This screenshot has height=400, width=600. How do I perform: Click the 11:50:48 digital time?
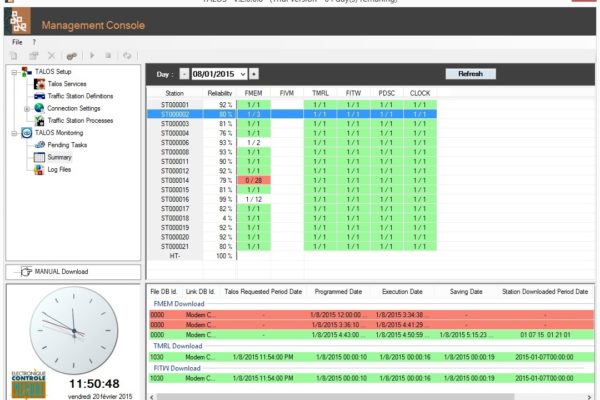(94, 384)
